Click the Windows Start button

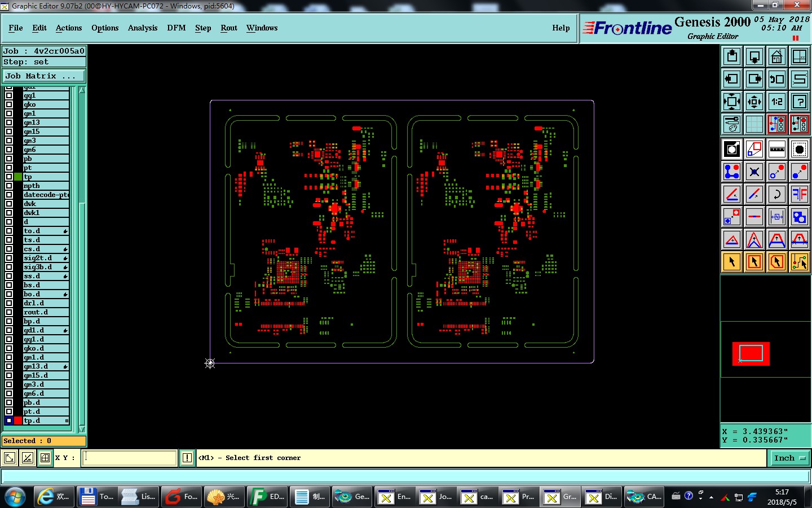coord(15,497)
